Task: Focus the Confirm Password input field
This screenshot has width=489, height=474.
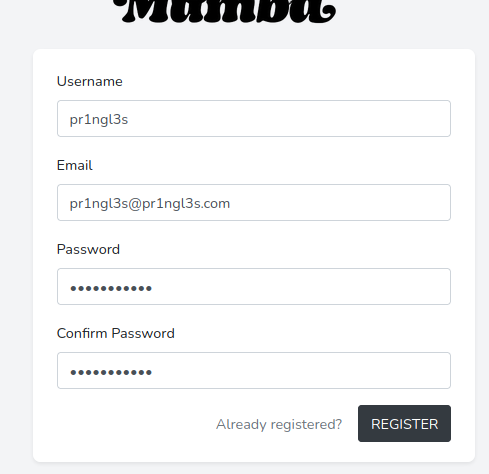Action: tap(254, 370)
